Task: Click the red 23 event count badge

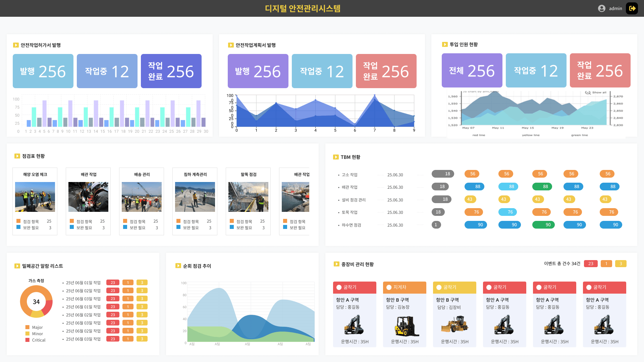Action: 591,263
